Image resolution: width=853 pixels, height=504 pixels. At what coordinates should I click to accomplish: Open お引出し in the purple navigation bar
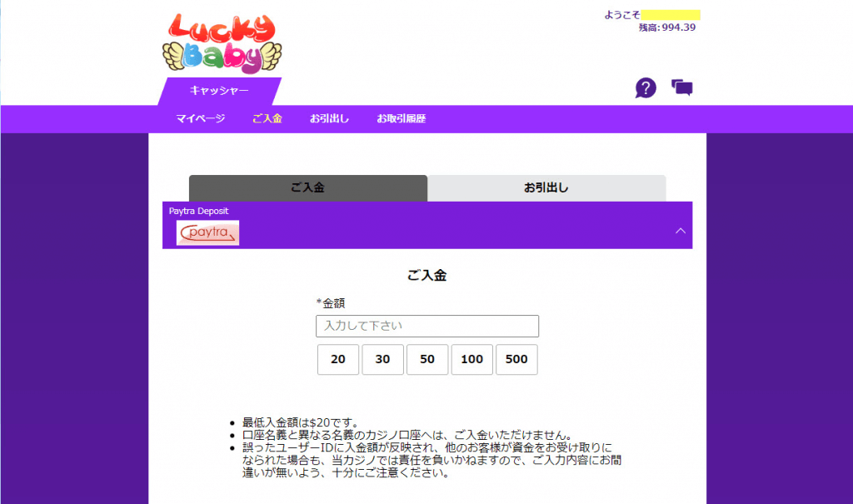click(329, 118)
